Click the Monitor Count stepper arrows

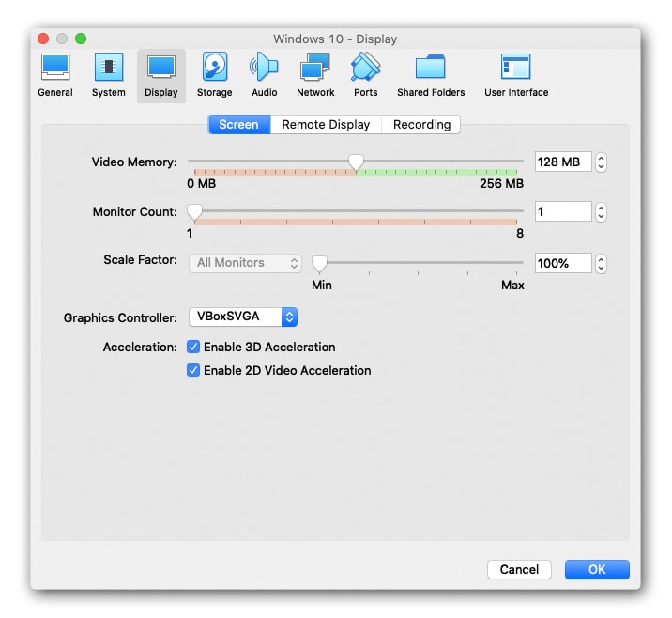pyautogui.click(x=601, y=212)
